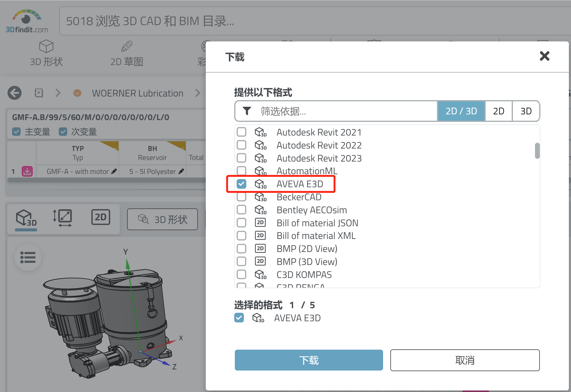Image resolution: width=571 pixels, height=392 pixels.
Task: Click the BH Reservoir column header
Action: [x=153, y=153]
